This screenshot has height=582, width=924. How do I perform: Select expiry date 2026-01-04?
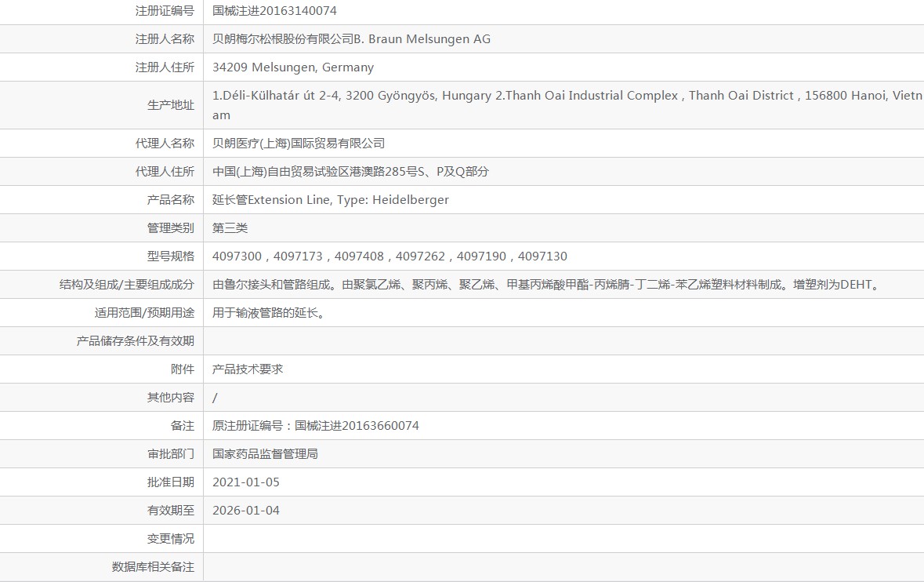pyautogui.click(x=246, y=511)
